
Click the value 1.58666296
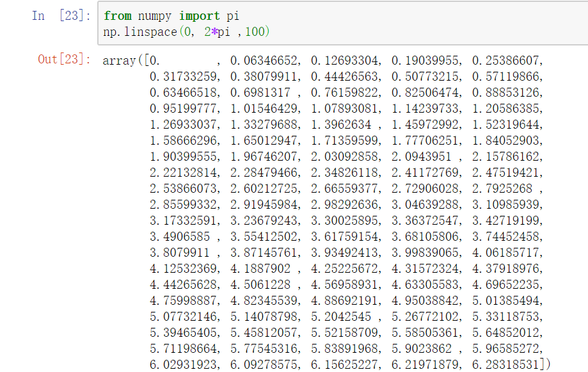pos(182,141)
